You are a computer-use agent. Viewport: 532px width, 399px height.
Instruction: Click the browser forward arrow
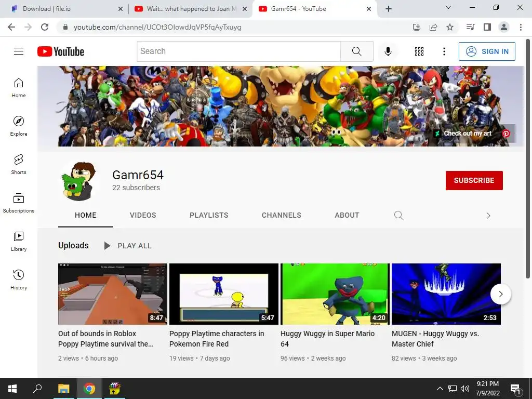(x=28, y=27)
